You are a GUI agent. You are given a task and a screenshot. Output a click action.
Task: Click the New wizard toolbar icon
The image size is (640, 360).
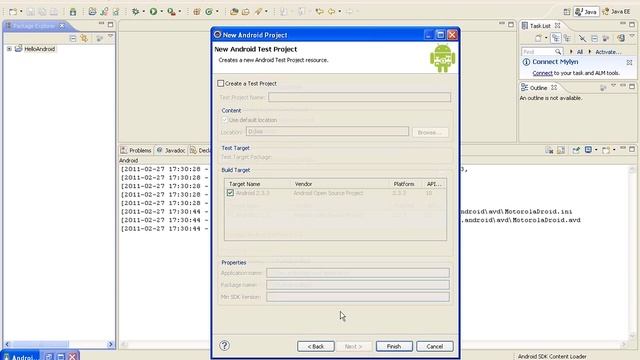[13, 12]
